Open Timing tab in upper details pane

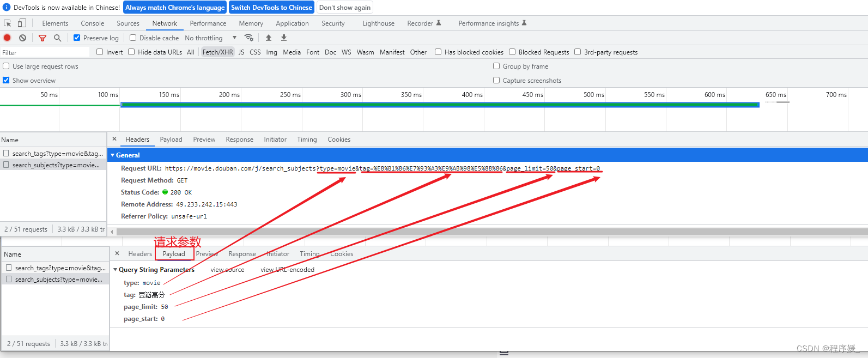[x=307, y=139]
